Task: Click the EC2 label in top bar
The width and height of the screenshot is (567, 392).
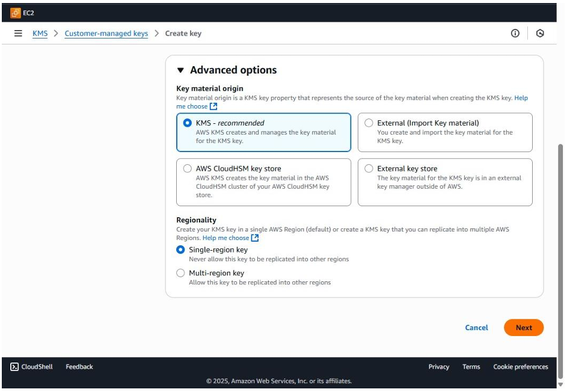Action: click(29, 13)
